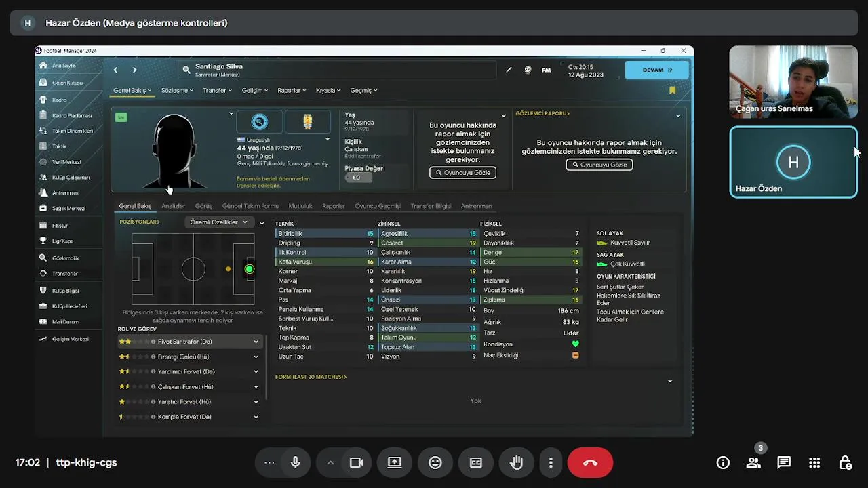Click the Kafa Vuruşu attribute row
The height and width of the screenshot is (488, 868).
click(325, 262)
